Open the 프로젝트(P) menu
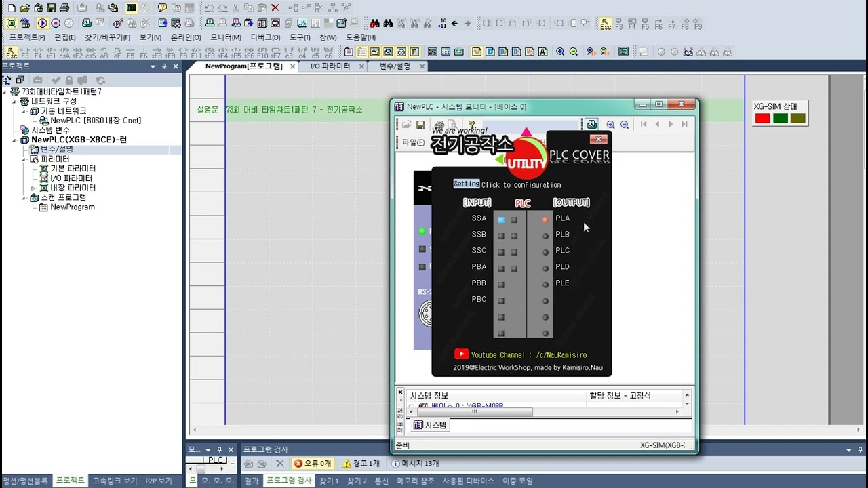The width and height of the screenshot is (868, 488). (27, 37)
